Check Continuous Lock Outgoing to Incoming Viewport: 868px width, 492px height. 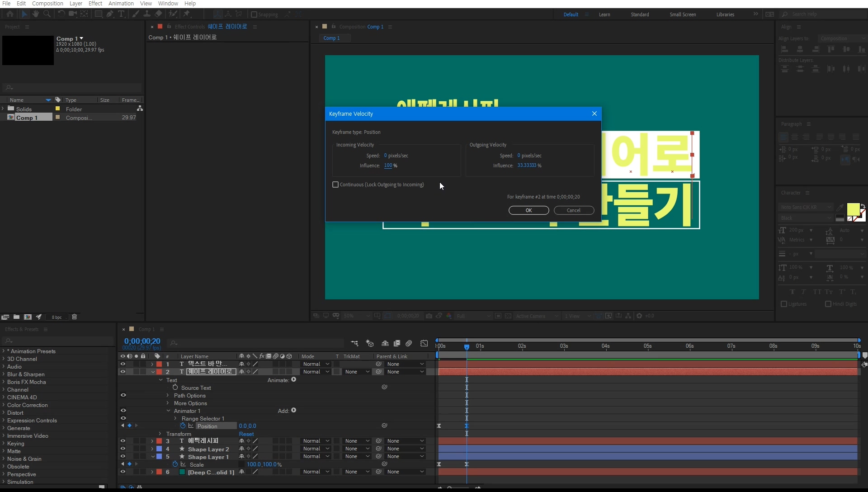click(x=335, y=184)
